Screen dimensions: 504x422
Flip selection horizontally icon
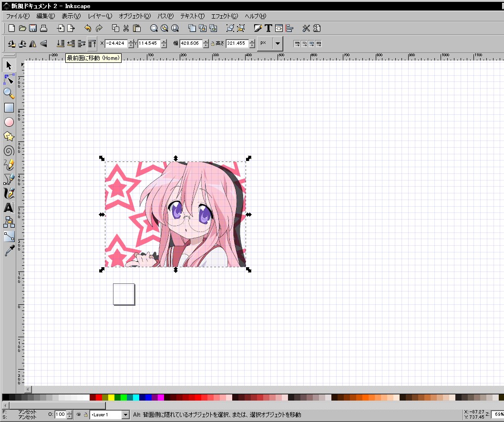(x=33, y=43)
